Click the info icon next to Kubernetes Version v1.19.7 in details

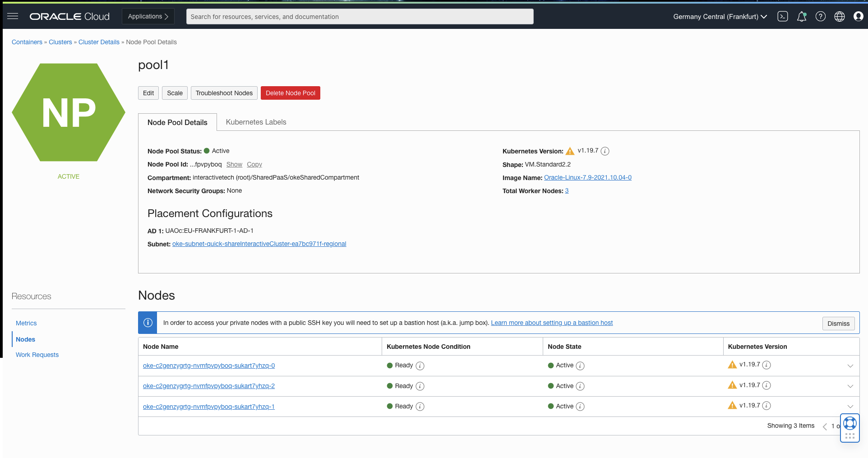tap(605, 151)
